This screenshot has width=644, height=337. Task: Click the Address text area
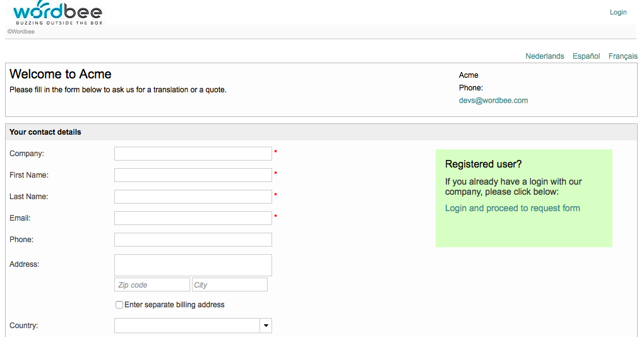pos(193,265)
